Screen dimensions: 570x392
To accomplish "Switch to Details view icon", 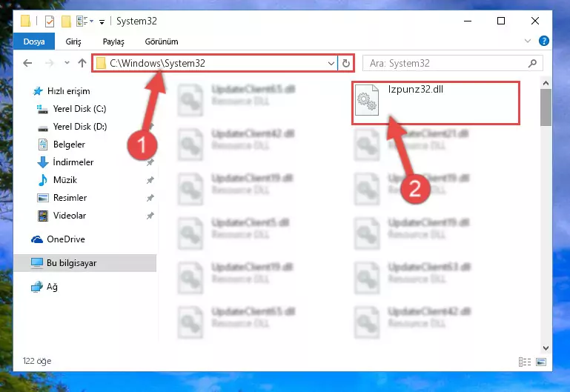I will pos(525,362).
